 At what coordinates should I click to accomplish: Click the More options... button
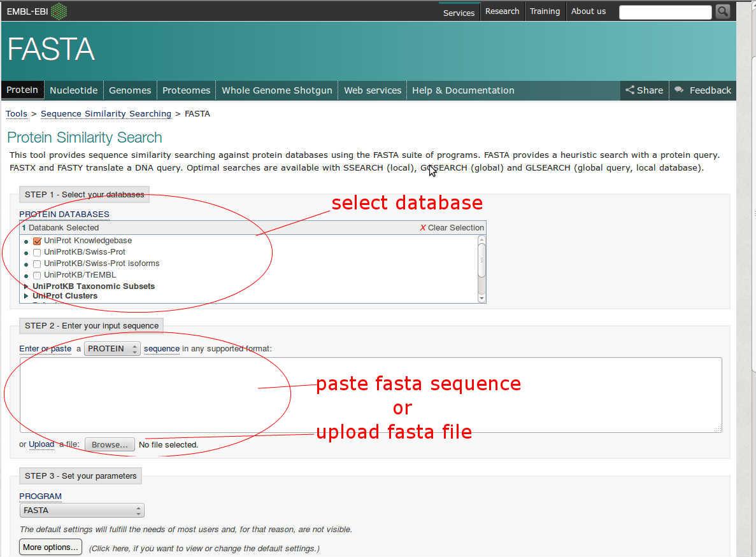point(50,547)
